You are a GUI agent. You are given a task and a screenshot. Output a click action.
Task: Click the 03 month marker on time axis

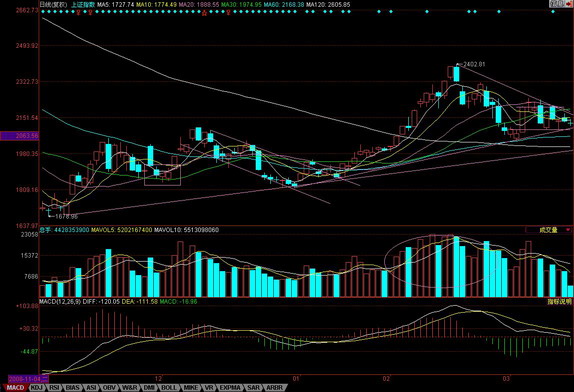506,378
